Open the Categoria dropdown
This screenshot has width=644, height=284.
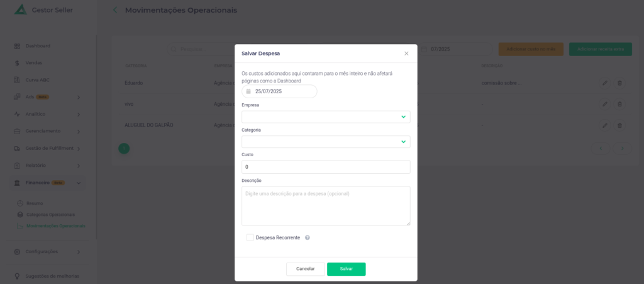(x=326, y=142)
